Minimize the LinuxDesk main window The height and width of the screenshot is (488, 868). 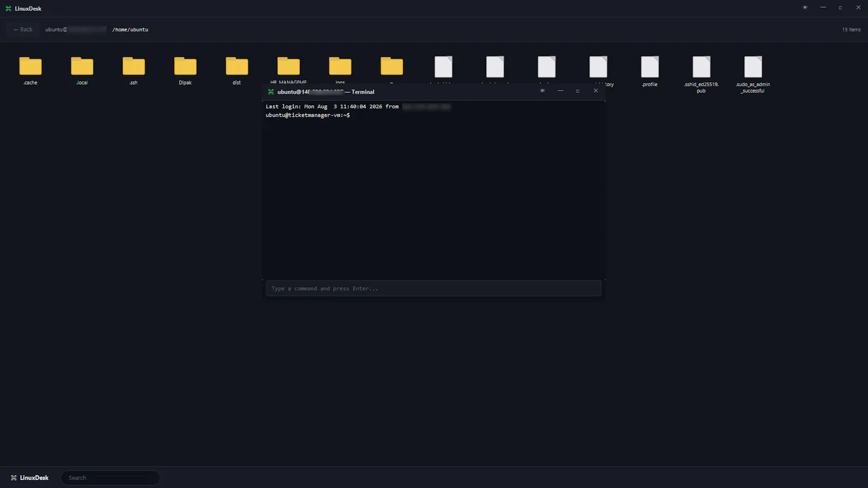pyautogui.click(x=823, y=8)
